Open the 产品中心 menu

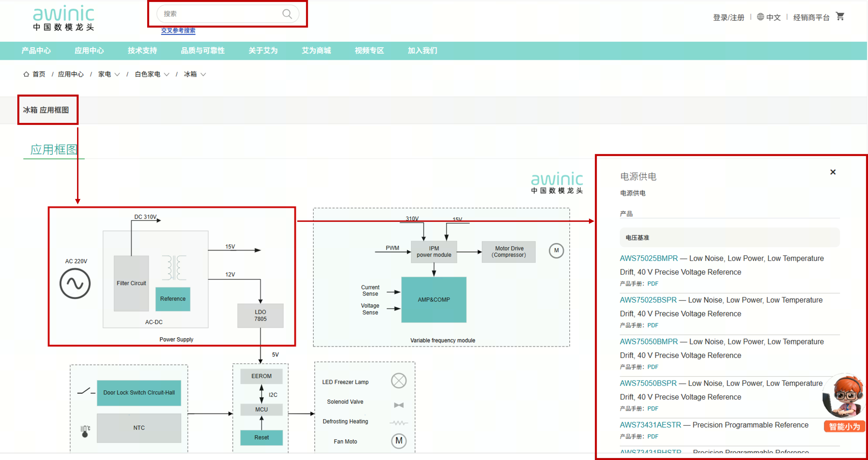[36, 51]
